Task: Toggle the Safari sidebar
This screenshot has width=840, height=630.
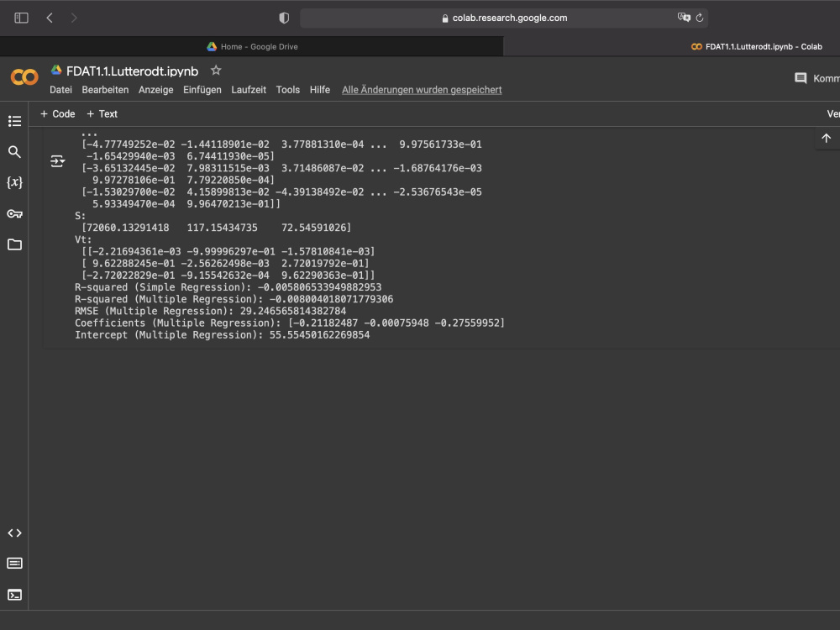Action: pos(22,18)
